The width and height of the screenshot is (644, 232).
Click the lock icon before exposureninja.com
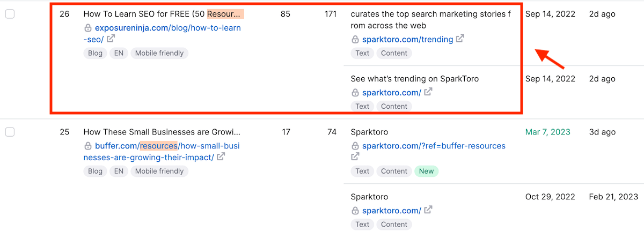tap(88, 28)
